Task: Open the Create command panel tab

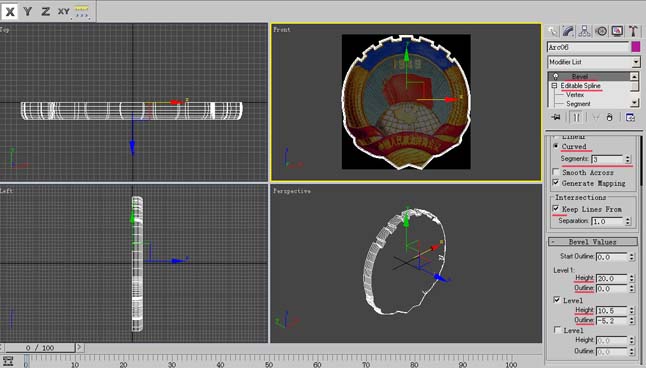Action: (552, 31)
